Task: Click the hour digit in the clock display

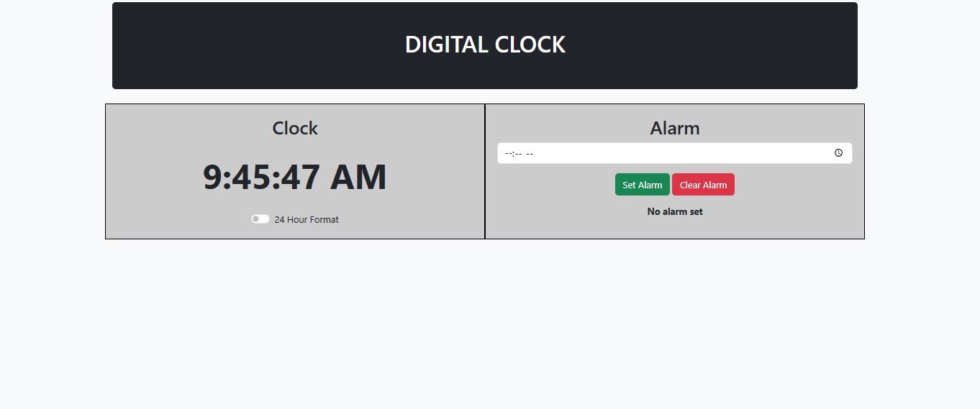Action: [x=212, y=178]
